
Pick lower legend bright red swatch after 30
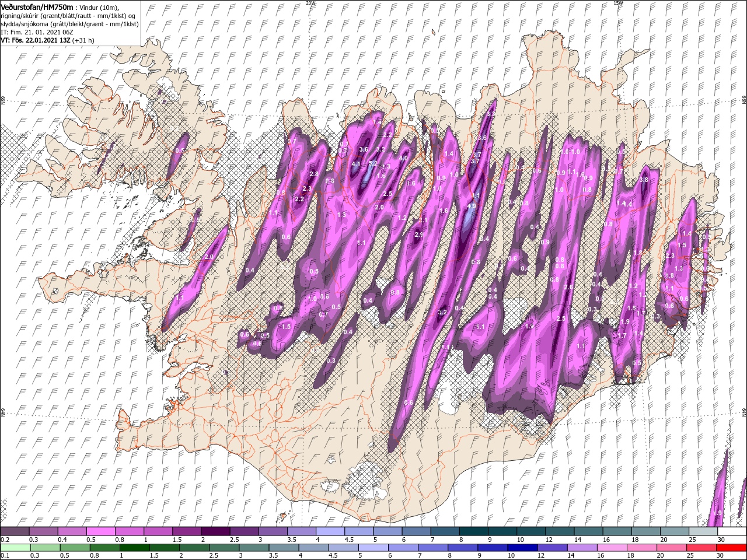(731, 547)
